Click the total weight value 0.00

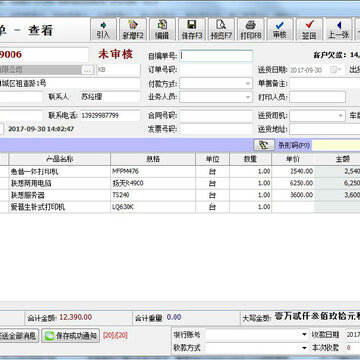[x=174, y=317]
